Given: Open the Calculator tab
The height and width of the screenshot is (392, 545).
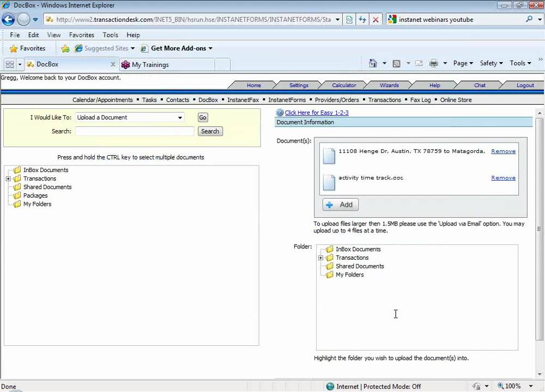Looking at the screenshot, I should pyautogui.click(x=344, y=85).
